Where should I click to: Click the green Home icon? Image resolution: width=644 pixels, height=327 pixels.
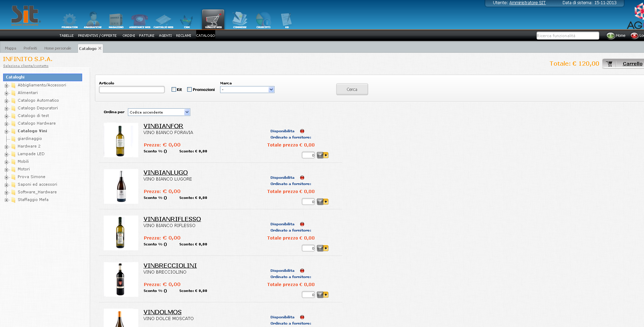click(x=610, y=35)
